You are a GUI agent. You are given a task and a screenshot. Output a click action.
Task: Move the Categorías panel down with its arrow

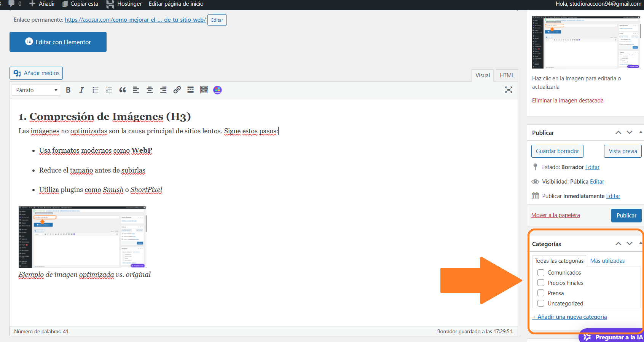630,244
